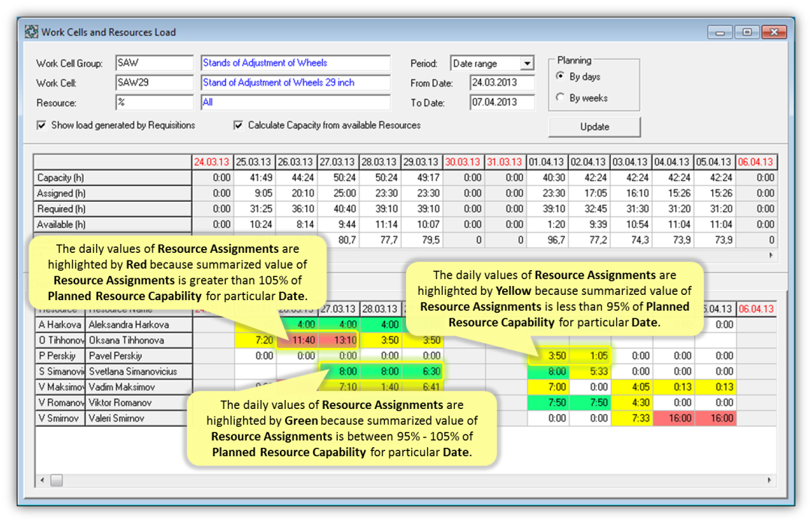Minimize the Work Cells and Resources Load window
This screenshot has height=523, width=812.
pos(720,32)
